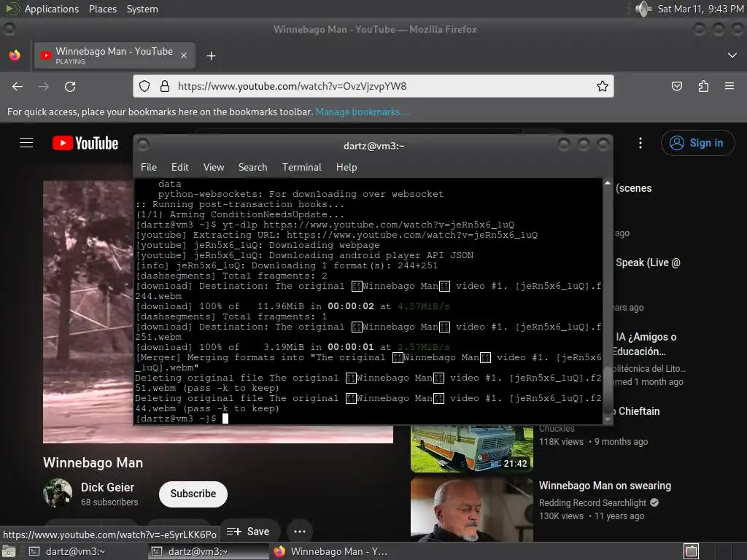Open Save to Pocket icon
The image size is (747, 560).
676,86
